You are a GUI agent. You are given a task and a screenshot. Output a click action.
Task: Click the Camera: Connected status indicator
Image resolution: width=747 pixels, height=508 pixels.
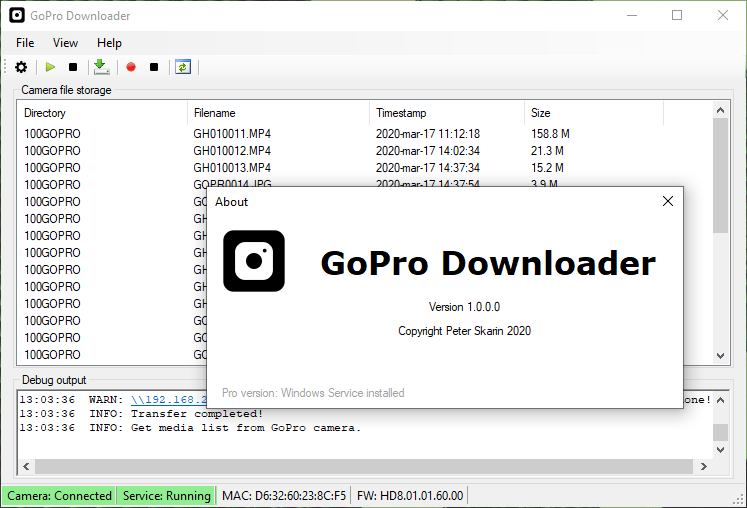(x=59, y=496)
